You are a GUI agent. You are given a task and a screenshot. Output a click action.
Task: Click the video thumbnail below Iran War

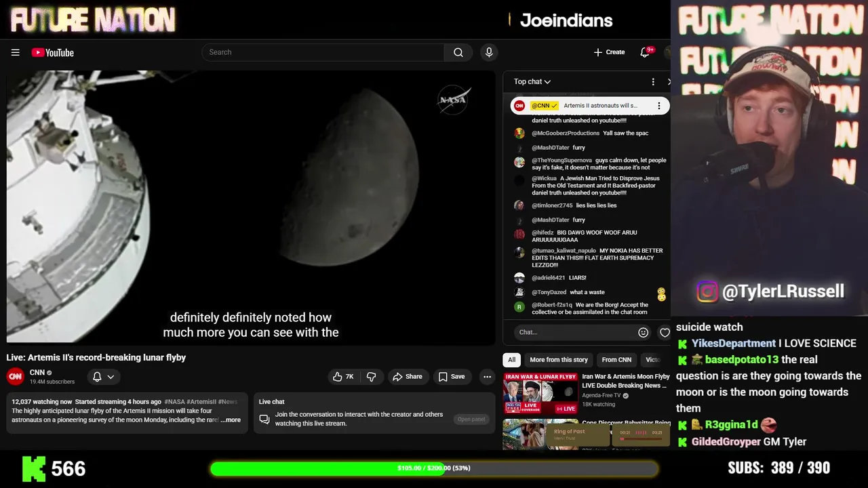coord(540,434)
